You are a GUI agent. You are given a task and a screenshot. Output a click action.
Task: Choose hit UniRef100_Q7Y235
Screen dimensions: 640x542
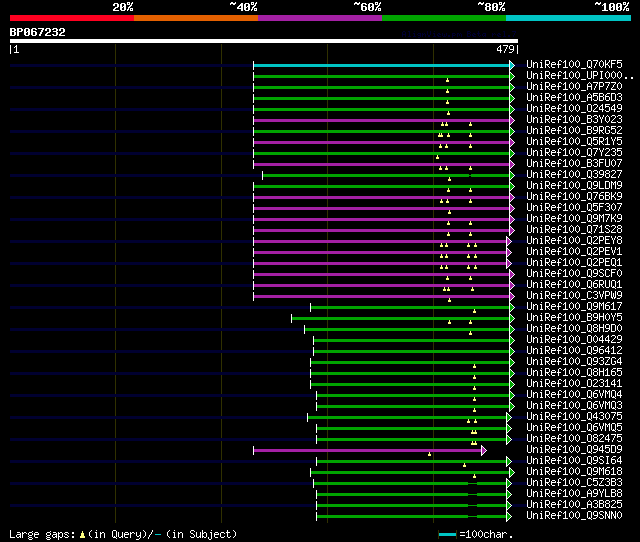coord(574,153)
